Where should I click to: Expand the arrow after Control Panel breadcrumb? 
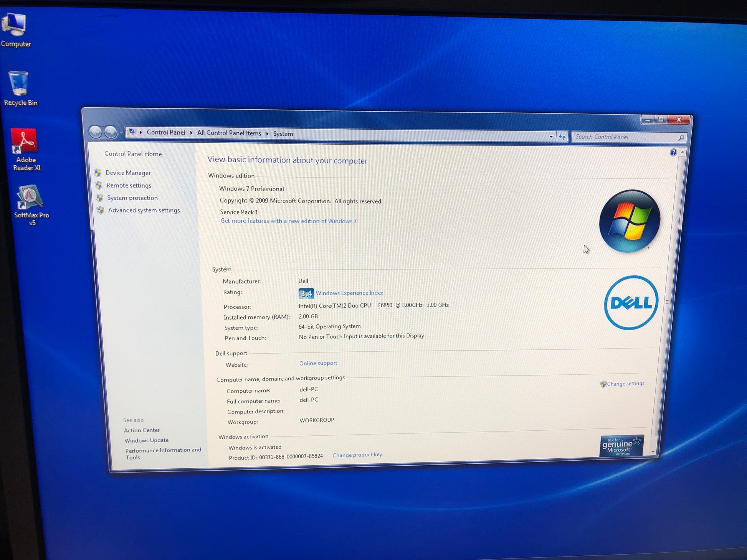tap(191, 133)
